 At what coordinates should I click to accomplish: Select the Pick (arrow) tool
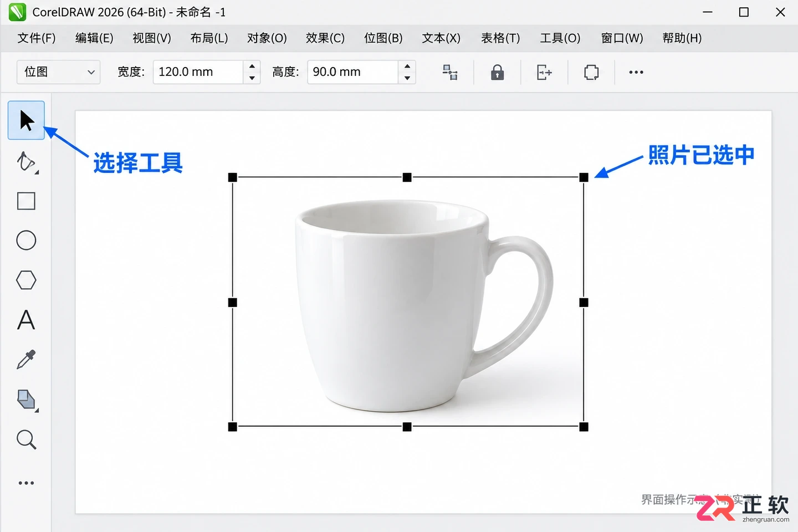pyautogui.click(x=26, y=120)
